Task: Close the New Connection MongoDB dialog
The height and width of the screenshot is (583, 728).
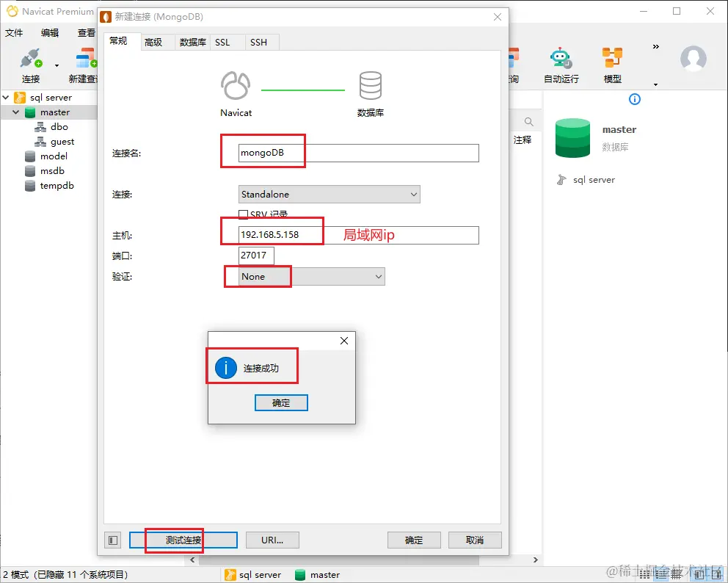Action: click(498, 17)
